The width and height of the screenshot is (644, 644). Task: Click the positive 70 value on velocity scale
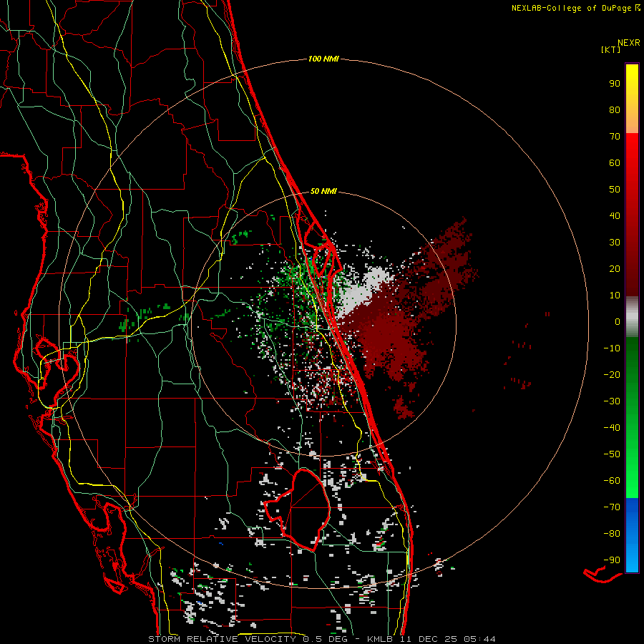coord(615,137)
